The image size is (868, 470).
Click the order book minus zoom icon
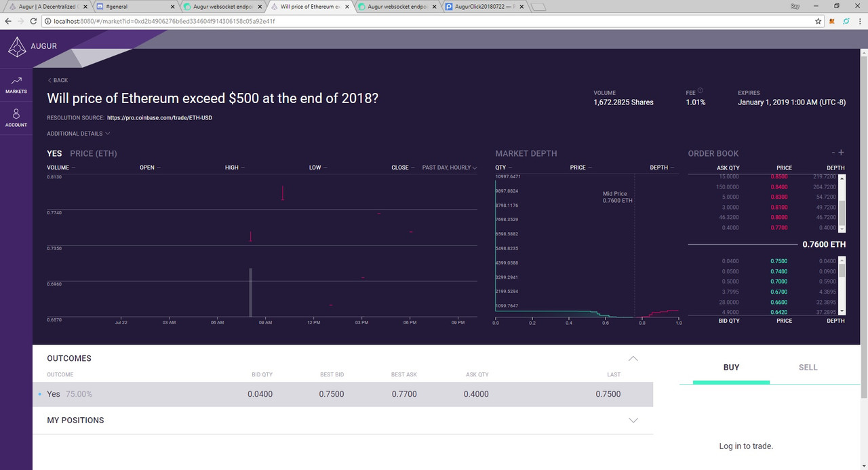pos(833,153)
